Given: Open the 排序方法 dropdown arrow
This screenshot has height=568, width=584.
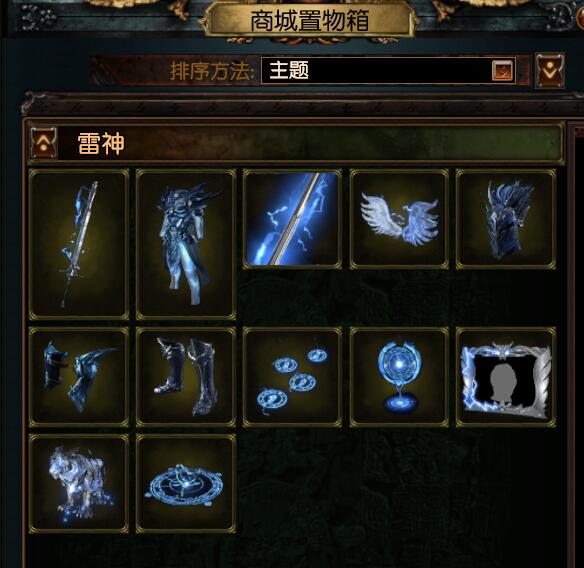Looking at the screenshot, I should click(502, 70).
